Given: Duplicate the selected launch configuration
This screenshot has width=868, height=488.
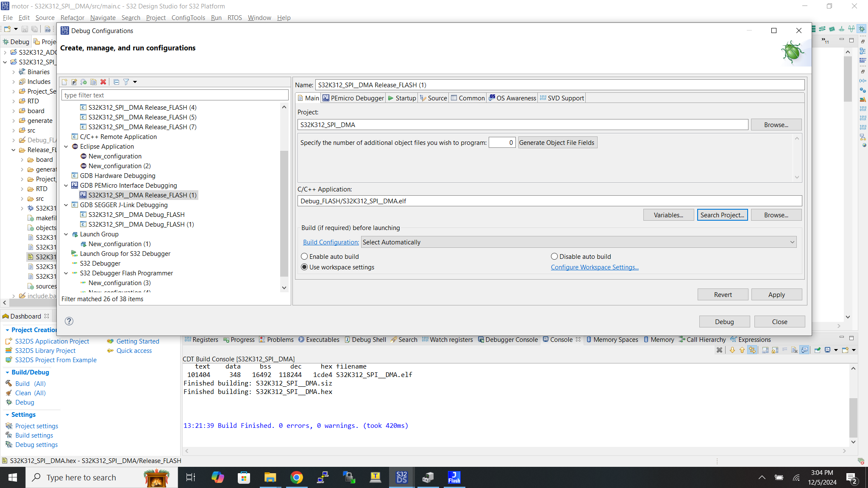Looking at the screenshot, I should tap(93, 82).
